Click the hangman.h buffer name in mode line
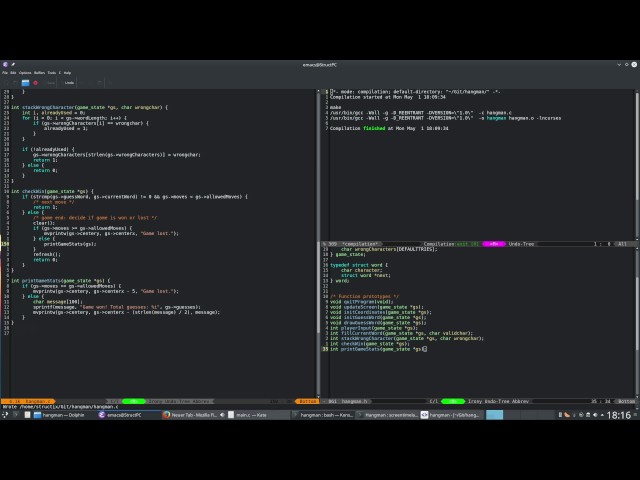The width and height of the screenshot is (640, 480). [354, 401]
